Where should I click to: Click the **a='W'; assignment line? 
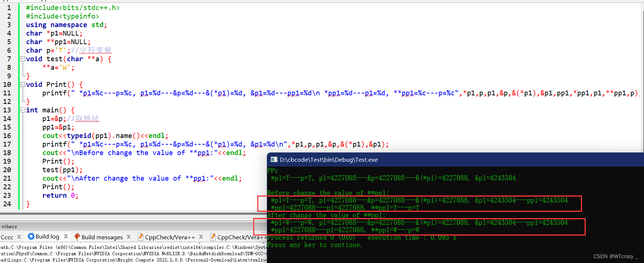(x=58, y=68)
